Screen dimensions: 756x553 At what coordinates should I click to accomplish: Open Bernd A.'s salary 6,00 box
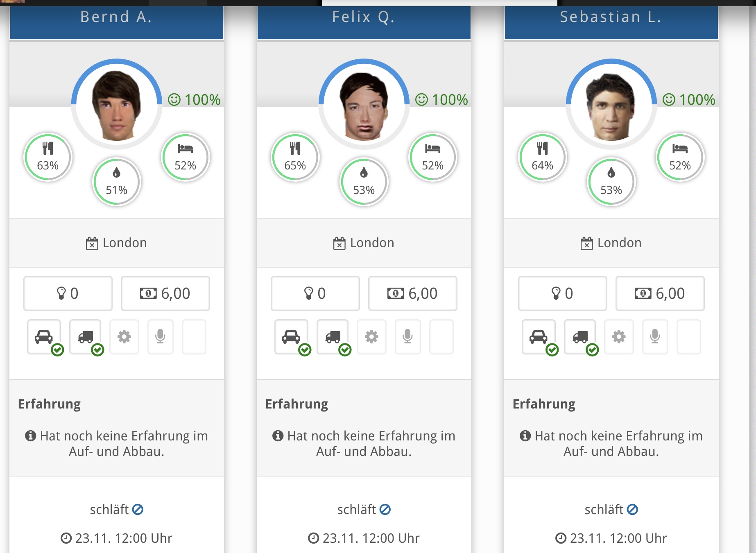click(165, 293)
